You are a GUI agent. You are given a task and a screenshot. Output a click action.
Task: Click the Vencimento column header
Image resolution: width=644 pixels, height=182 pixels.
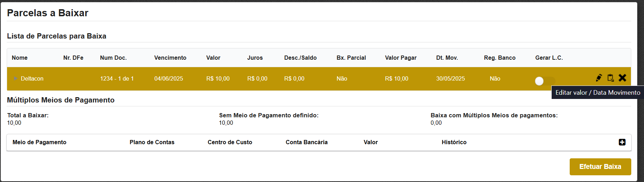(170, 58)
